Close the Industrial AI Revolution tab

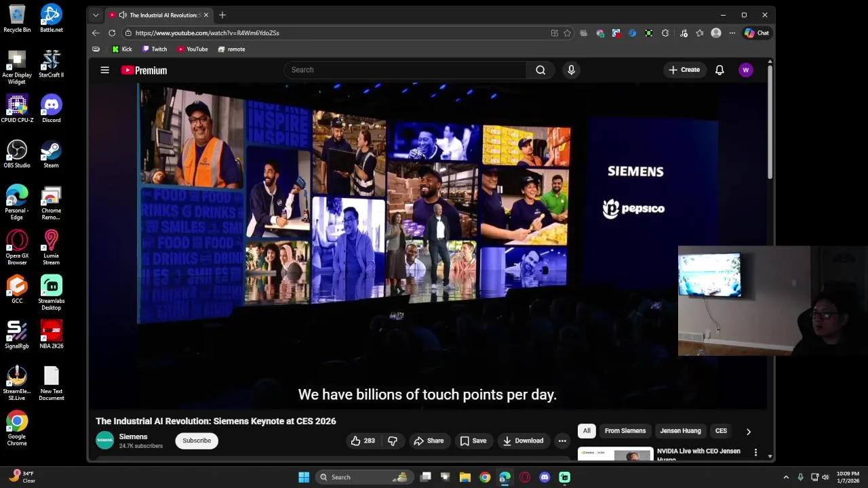[x=206, y=15]
